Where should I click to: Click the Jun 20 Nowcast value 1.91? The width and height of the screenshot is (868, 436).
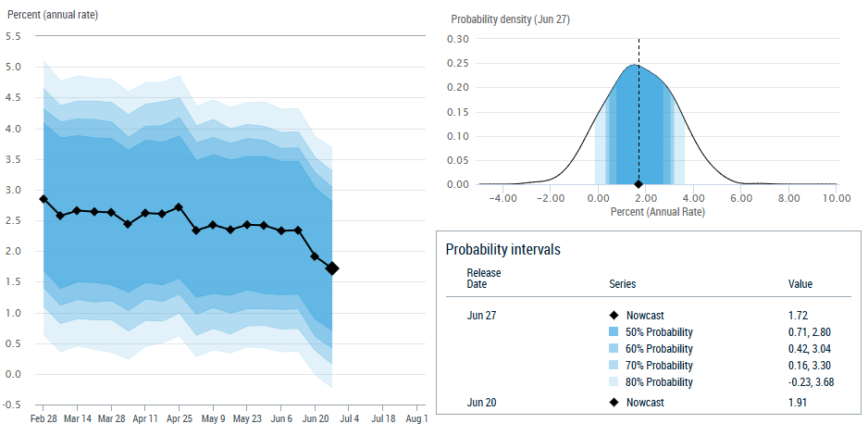(798, 403)
